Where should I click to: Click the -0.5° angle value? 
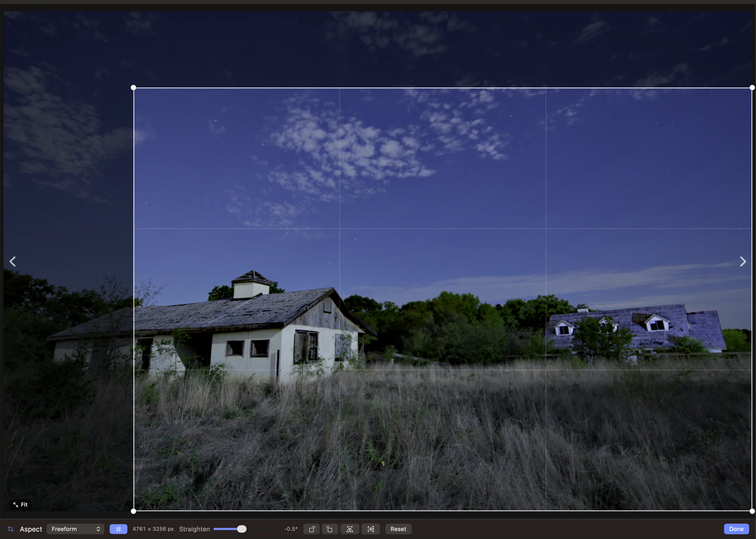click(291, 529)
